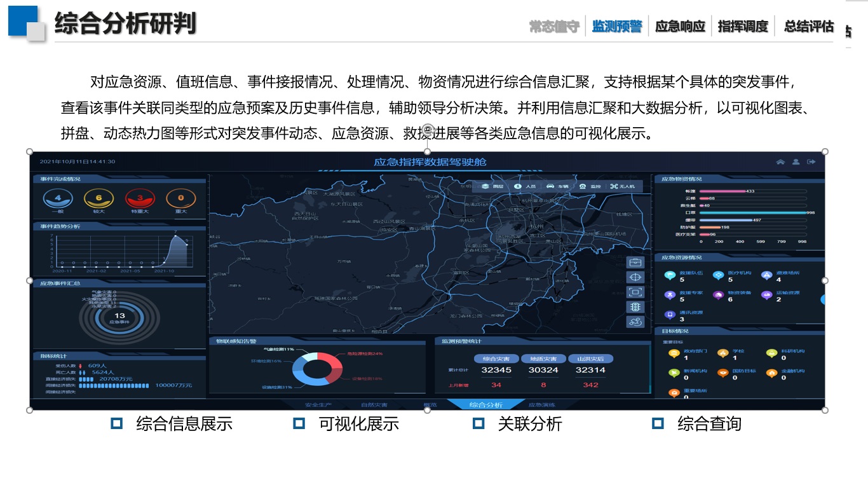The image size is (868, 485).
Task: Click the 重大 event gauge showing 0
Action: coord(180,199)
